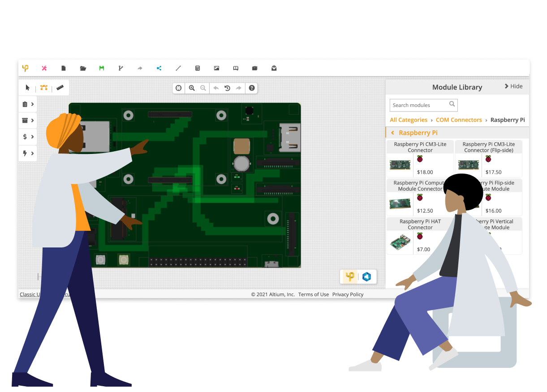Screen dimensions: 547x392
Task: Open the All Categories breadcrumb
Action: point(409,120)
